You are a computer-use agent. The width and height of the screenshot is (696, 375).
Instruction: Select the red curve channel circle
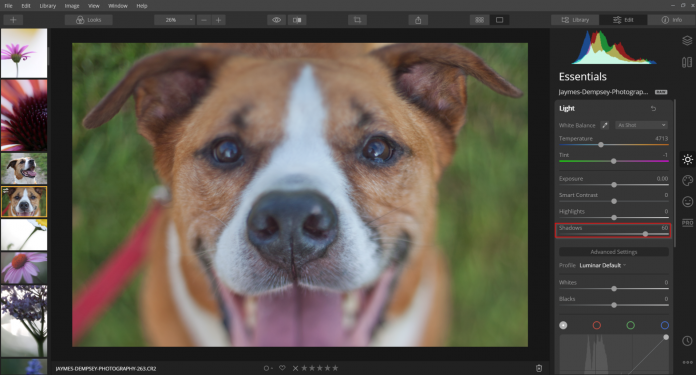597,325
